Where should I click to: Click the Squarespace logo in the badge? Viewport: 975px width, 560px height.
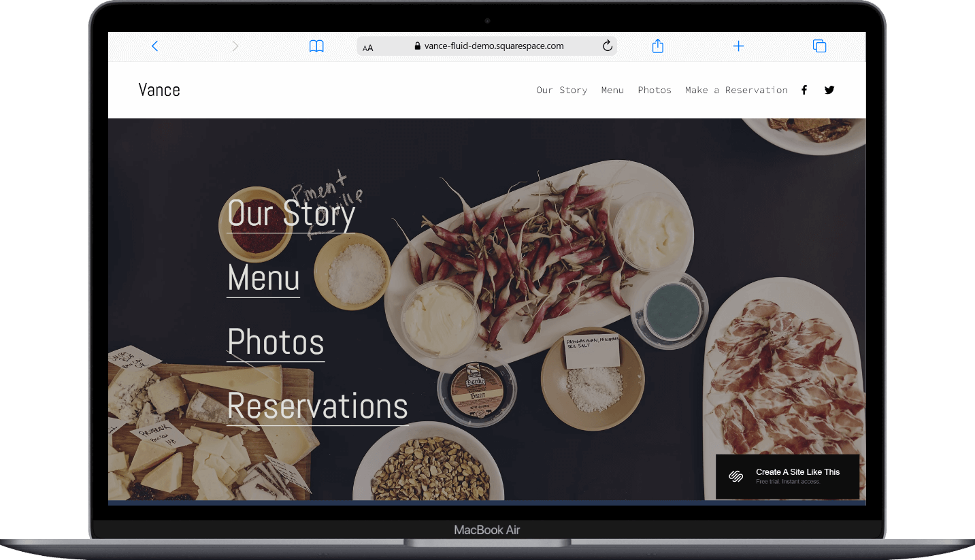(x=736, y=477)
